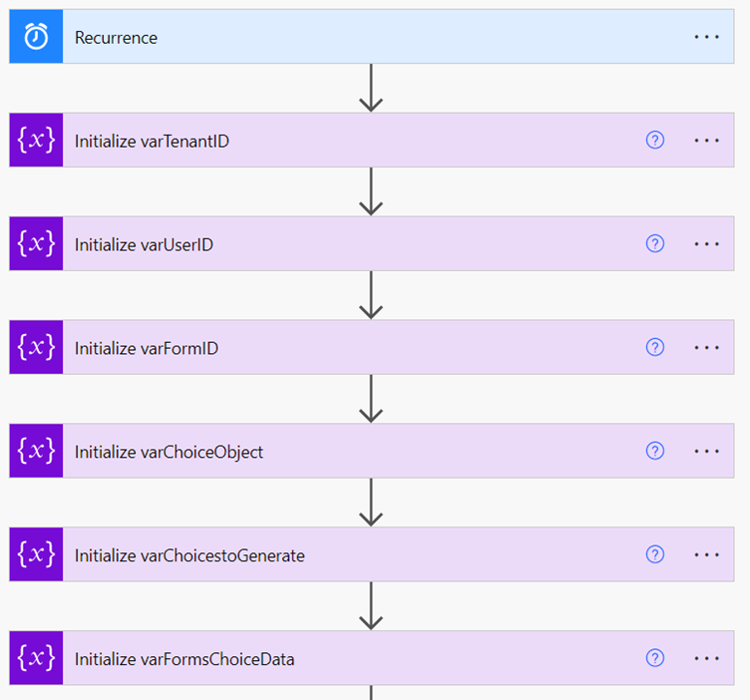Screen dimensions: 750x700
Task: Open ellipsis menu for Initialize varFormsChoiceData
Action: click(706, 658)
